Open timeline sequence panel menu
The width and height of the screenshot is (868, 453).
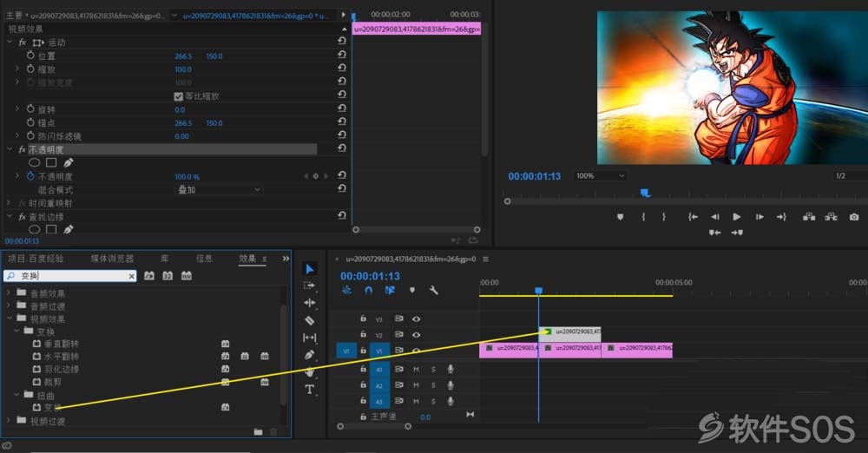pos(485,259)
